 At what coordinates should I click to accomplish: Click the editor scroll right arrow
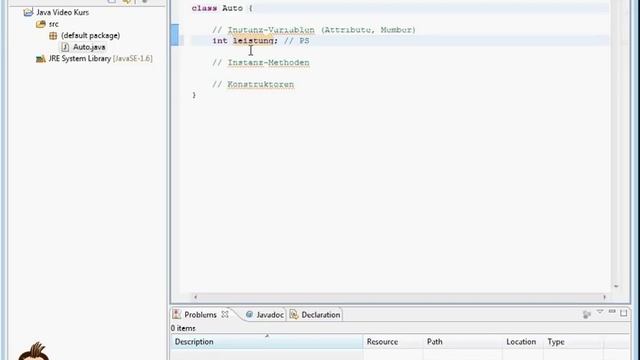pos(604,297)
